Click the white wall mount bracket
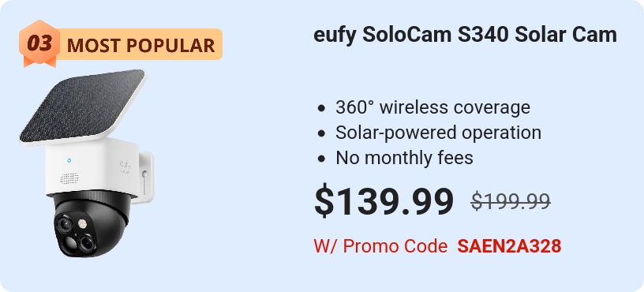This screenshot has height=292, width=644. pyautogui.click(x=145, y=177)
